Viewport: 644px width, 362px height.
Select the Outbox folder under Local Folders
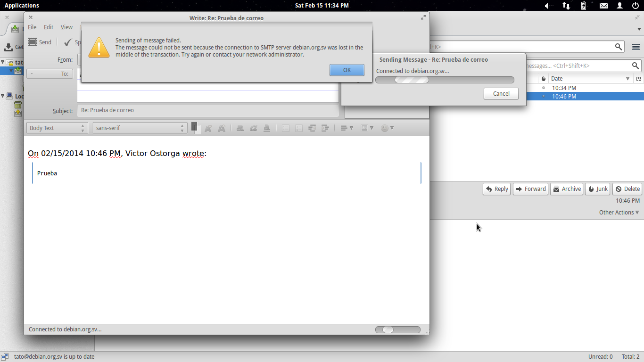coord(18,113)
